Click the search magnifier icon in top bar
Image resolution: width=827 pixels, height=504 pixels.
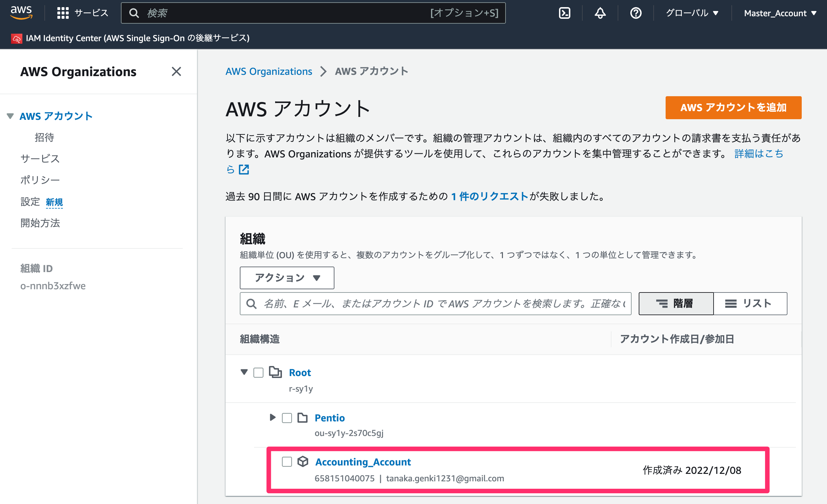(x=134, y=13)
